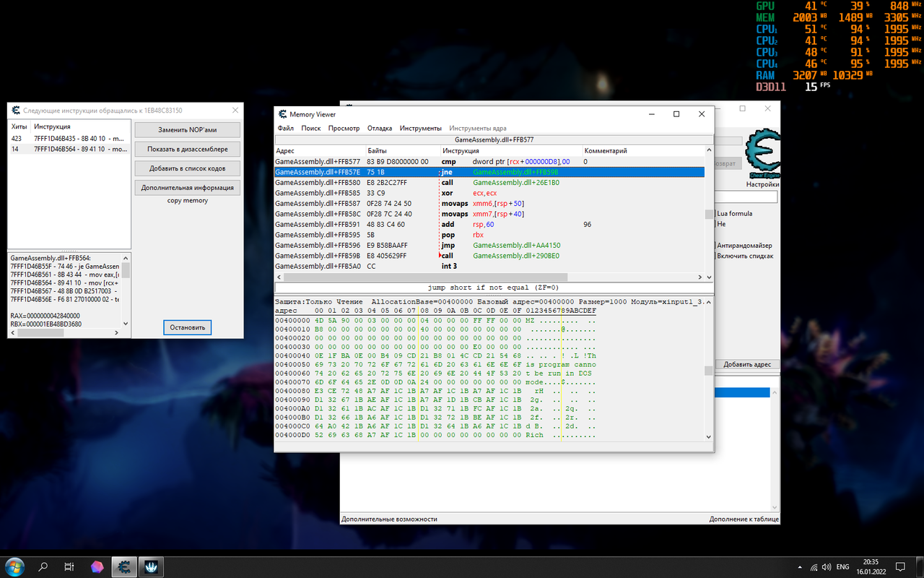Viewport: 924px width, 578px height.
Task: Switch to Cheat Engine on the taskbar
Action: coord(124,566)
